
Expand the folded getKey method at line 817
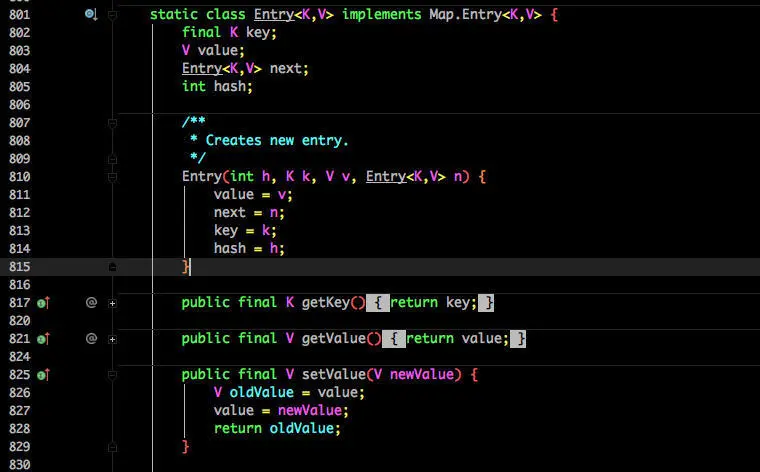[x=112, y=303]
